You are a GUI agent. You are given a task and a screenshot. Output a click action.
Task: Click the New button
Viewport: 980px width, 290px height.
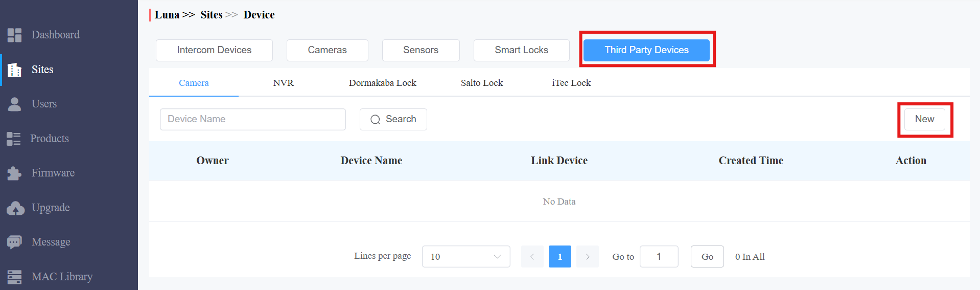[x=925, y=119]
